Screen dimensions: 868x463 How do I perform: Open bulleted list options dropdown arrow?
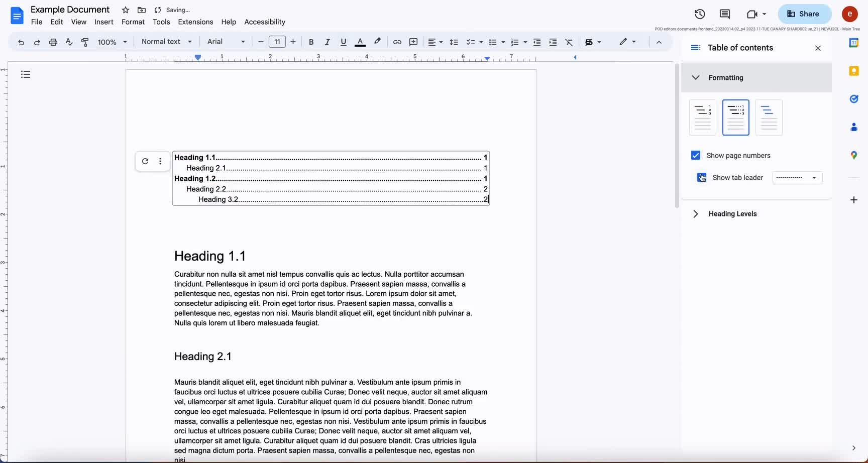pyautogui.click(x=503, y=42)
